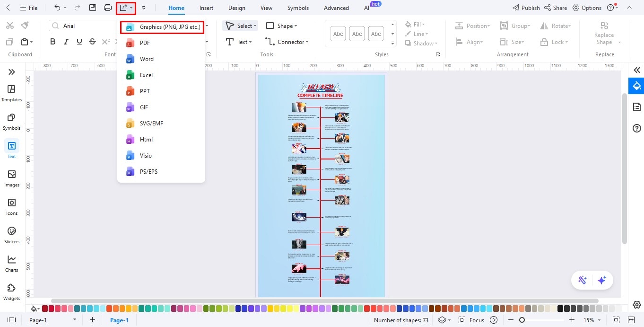The height and width of the screenshot is (327, 644).
Task: Click the Share button
Action: [x=556, y=8]
